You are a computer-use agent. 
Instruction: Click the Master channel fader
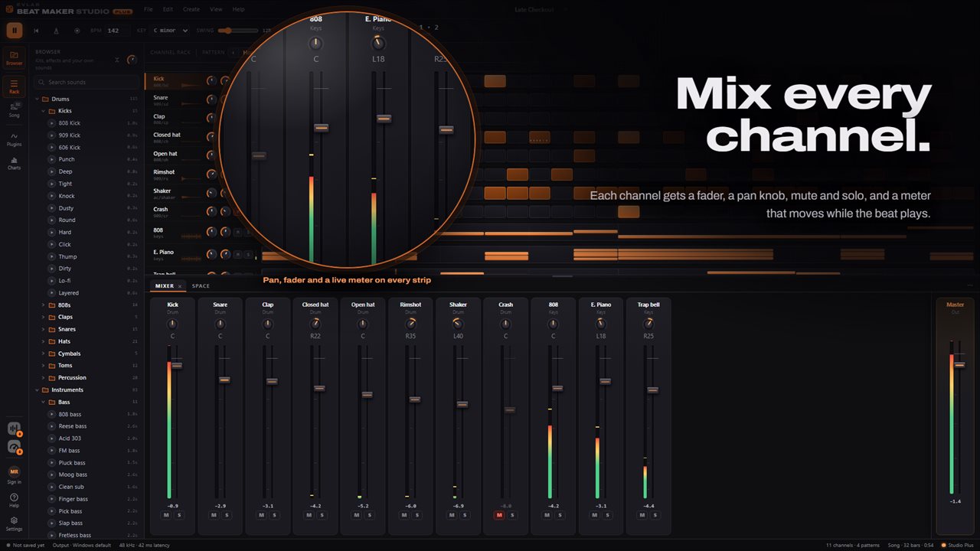pyautogui.click(x=959, y=364)
